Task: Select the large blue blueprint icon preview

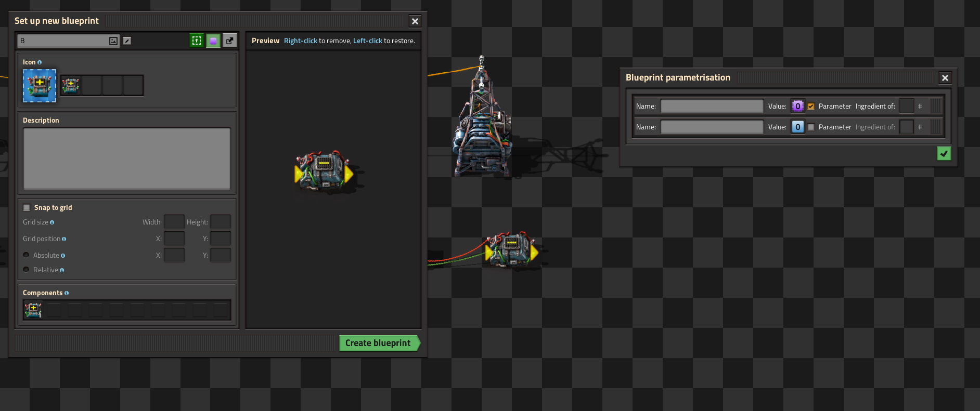Action: tap(40, 86)
